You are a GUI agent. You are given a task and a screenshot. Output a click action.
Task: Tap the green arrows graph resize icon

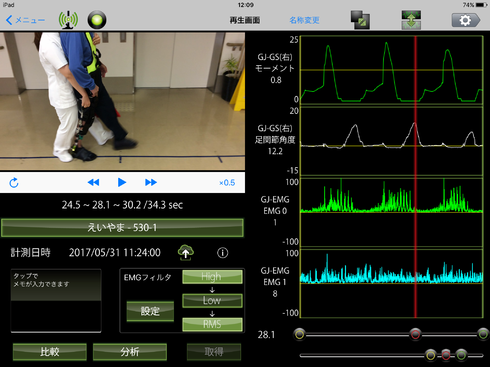click(x=411, y=20)
